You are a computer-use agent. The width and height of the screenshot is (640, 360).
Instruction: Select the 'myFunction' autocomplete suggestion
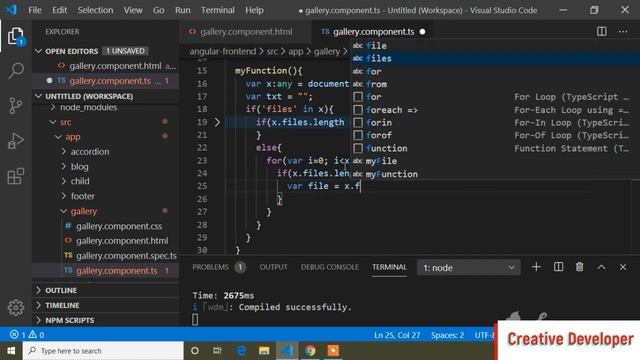(x=495, y=174)
